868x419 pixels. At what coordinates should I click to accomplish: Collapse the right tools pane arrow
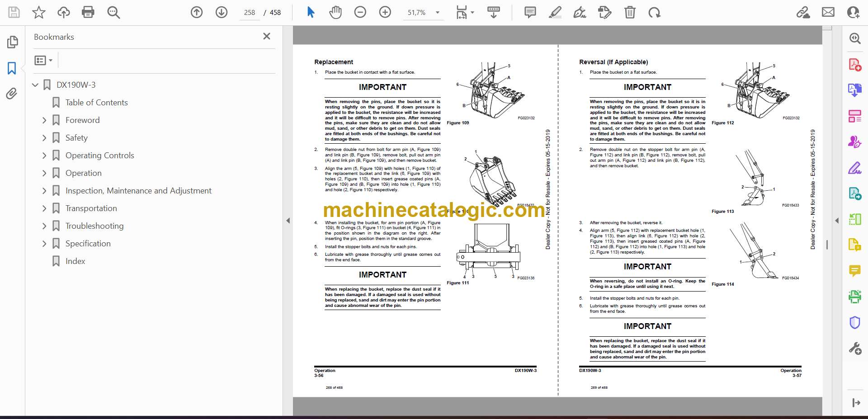[x=837, y=221]
